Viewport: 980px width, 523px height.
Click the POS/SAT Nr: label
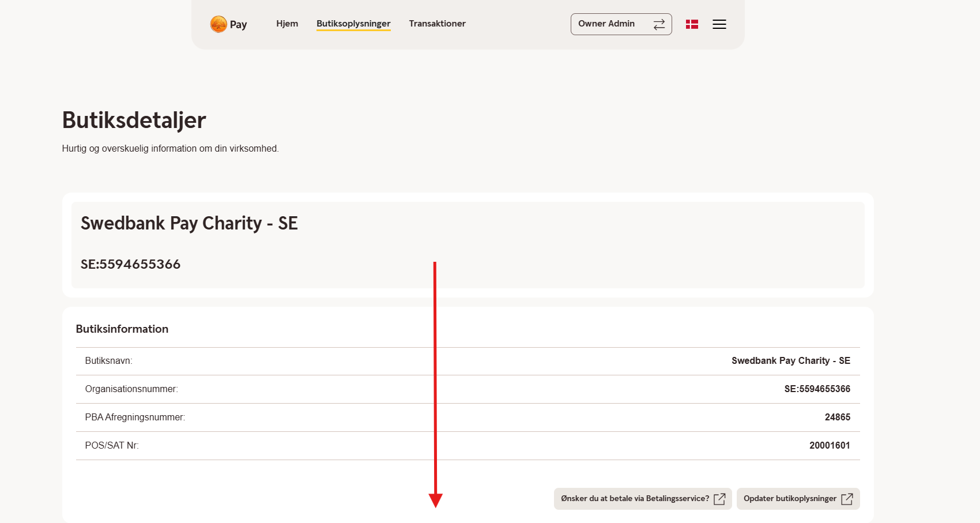112,446
